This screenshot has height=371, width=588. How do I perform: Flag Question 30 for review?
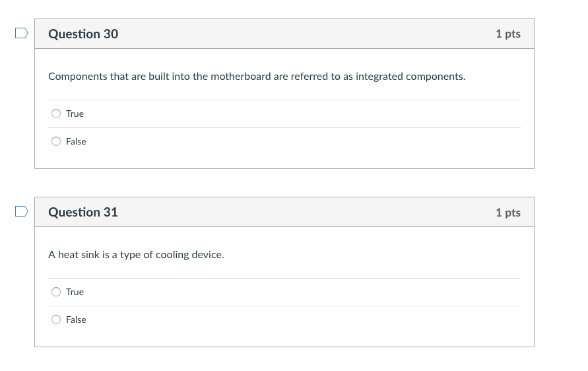pos(22,32)
